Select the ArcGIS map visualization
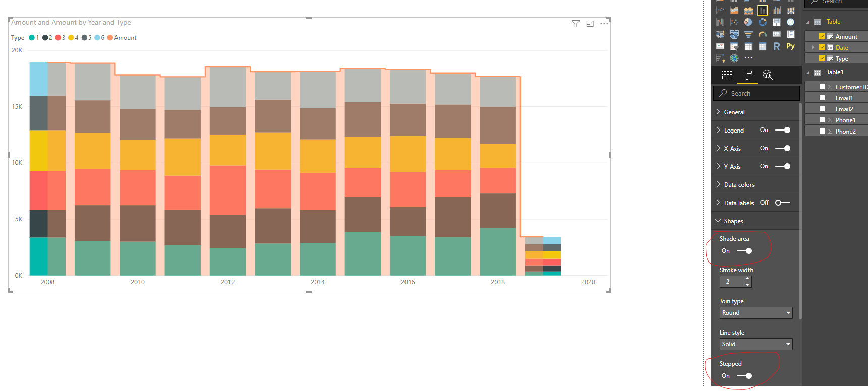 coord(734,58)
